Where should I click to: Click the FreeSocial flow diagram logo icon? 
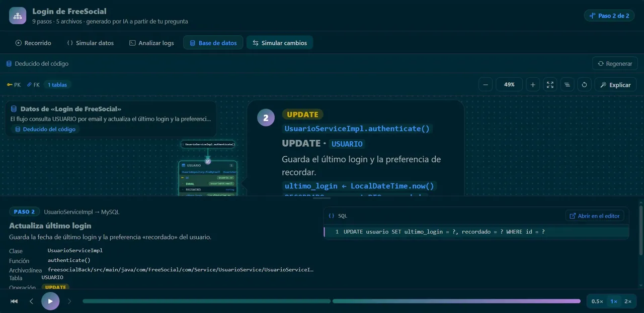[18, 16]
